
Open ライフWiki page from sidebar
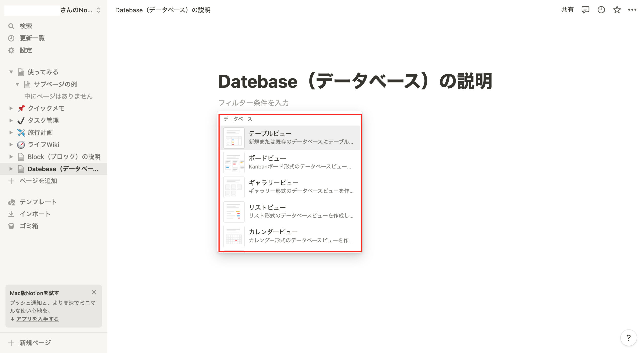click(x=44, y=145)
